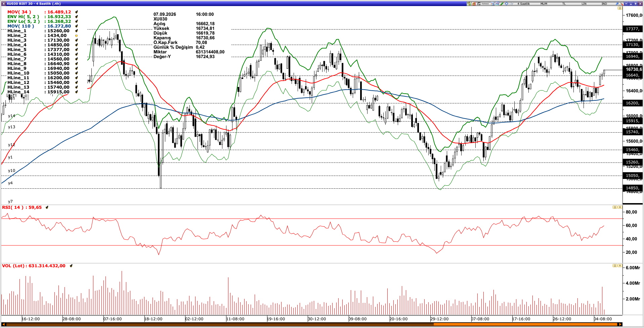Click the 16200 price axis label
The height and width of the screenshot is (328, 644).
coord(632,103)
